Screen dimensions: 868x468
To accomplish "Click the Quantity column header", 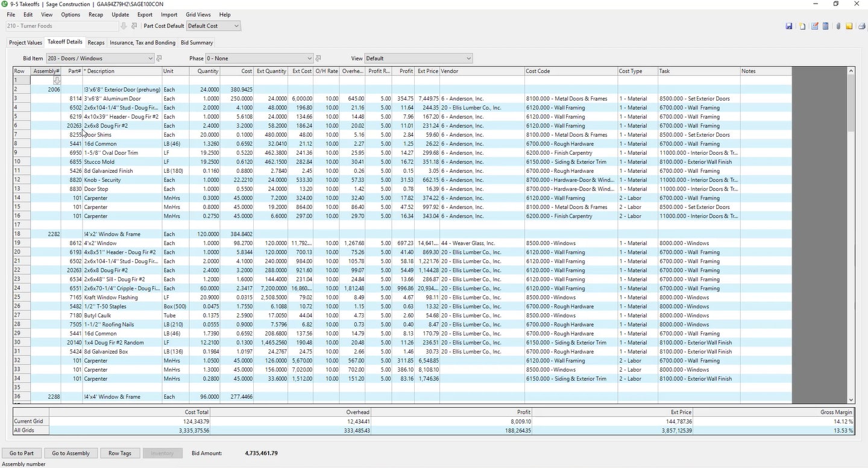I will click(x=205, y=71).
